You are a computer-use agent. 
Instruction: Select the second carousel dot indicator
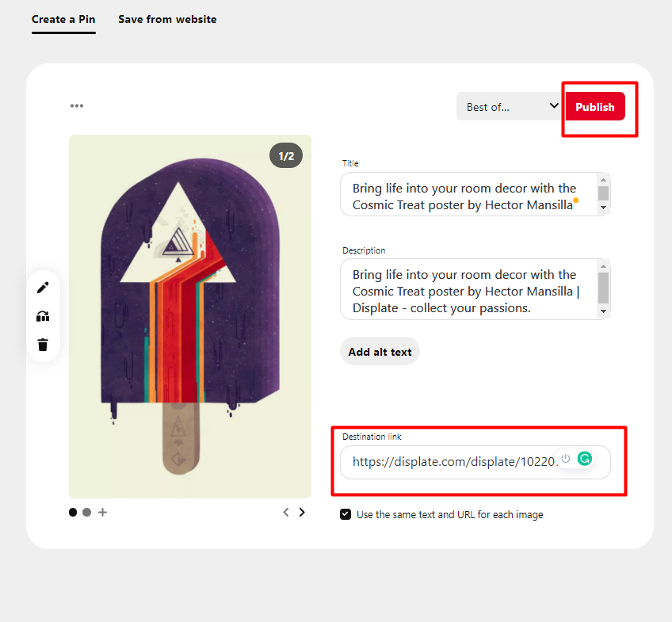[x=87, y=513]
